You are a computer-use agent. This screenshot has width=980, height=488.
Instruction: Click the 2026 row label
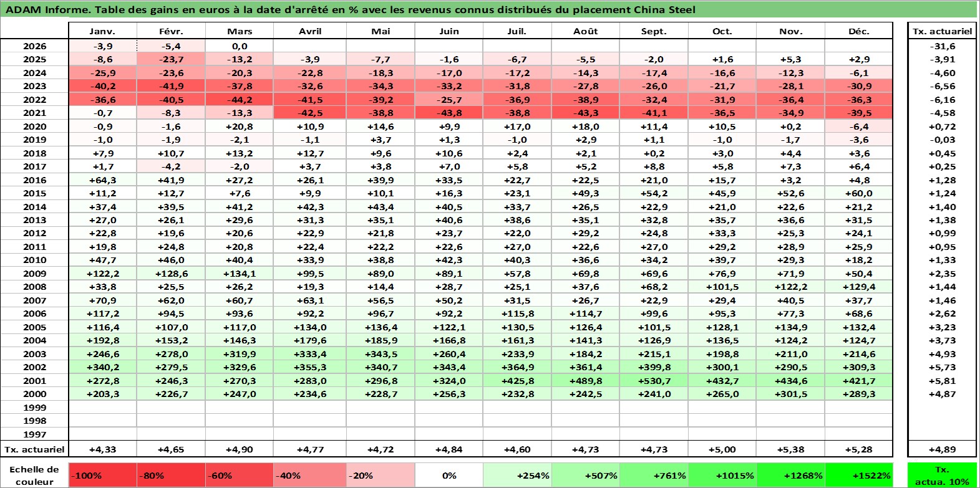34,46
